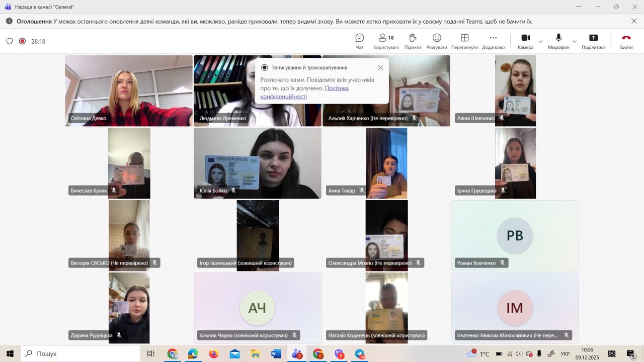This screenshot has height=362, width=644.
Task: Close the Оголошення announcement banner
Action: (634, 21)
